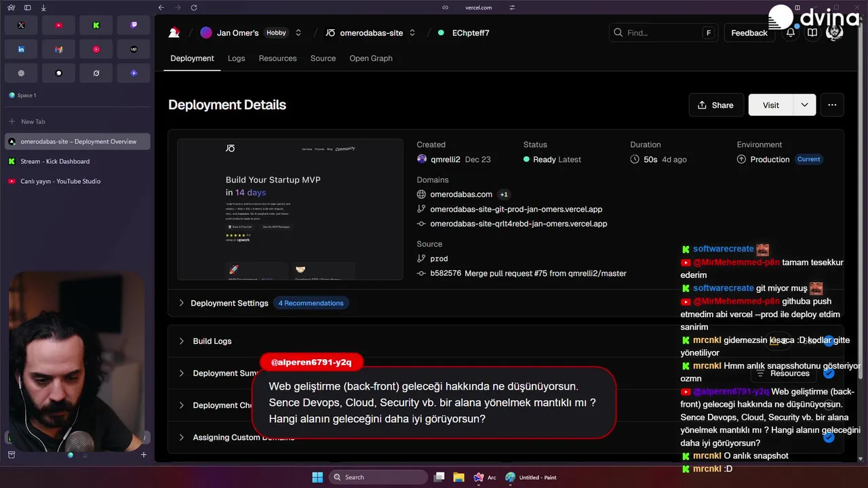Click the Arc logo menu icon
868x488 pixels.
click(x=11, y=7)
